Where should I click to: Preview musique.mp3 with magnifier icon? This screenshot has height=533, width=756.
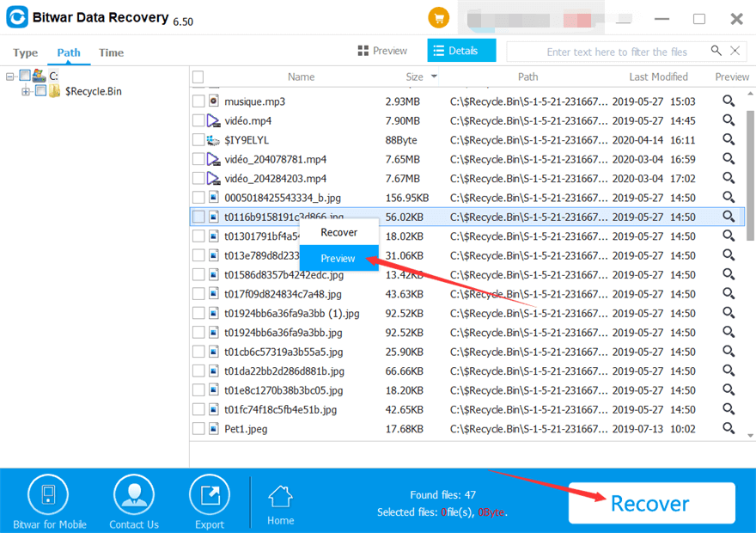pos(728,101)
